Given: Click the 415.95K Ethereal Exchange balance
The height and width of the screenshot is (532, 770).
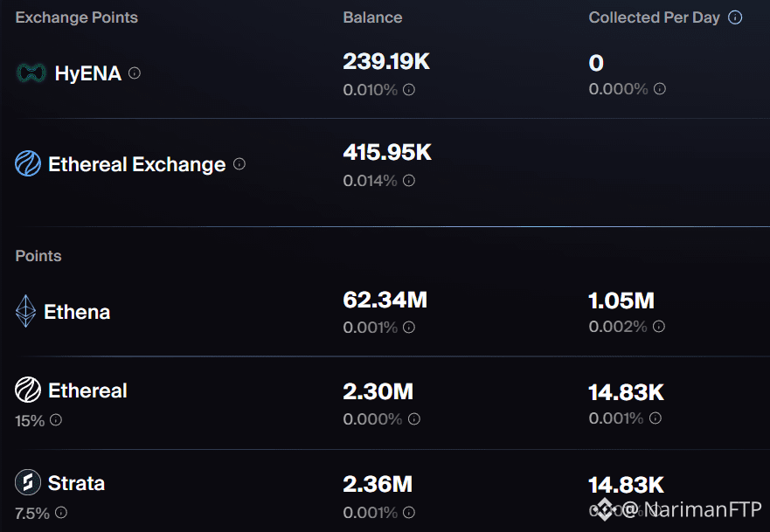Looking at the screenshot, I should point(387,153).
